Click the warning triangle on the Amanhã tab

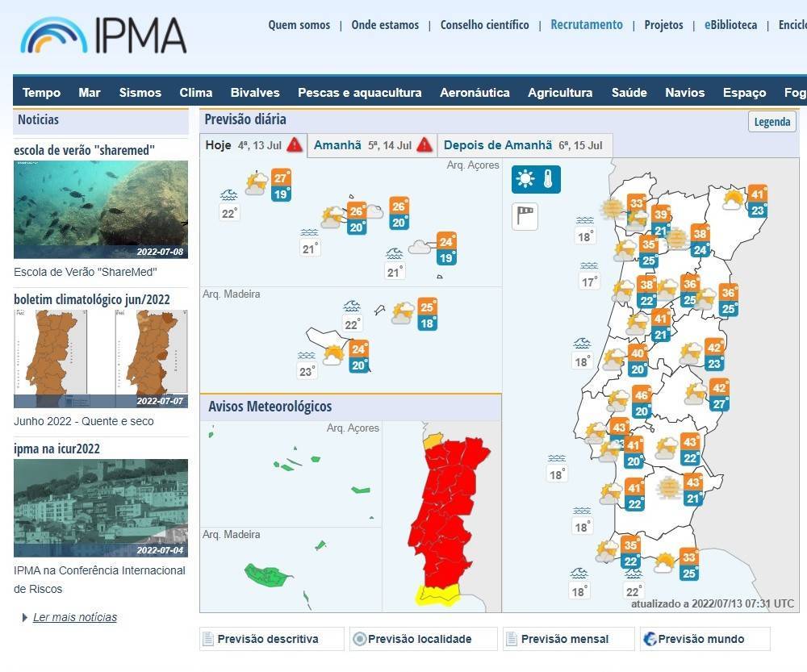tap(424, 145)
